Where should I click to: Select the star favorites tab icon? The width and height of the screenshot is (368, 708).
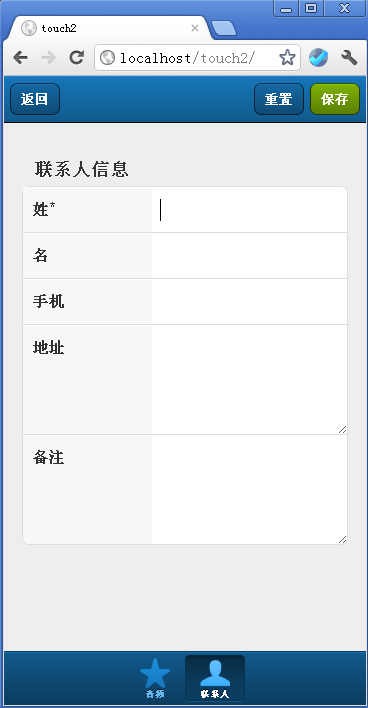(x=155, y=673)
